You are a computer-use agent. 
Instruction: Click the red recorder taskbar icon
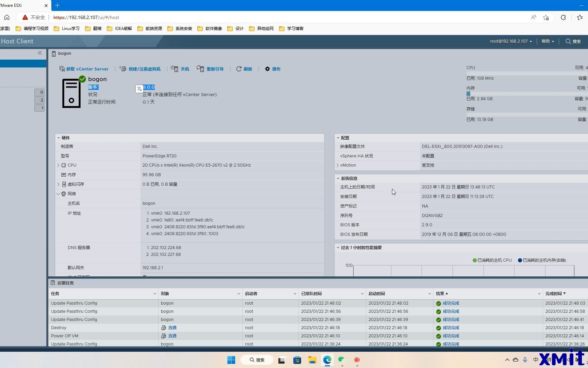357,360
